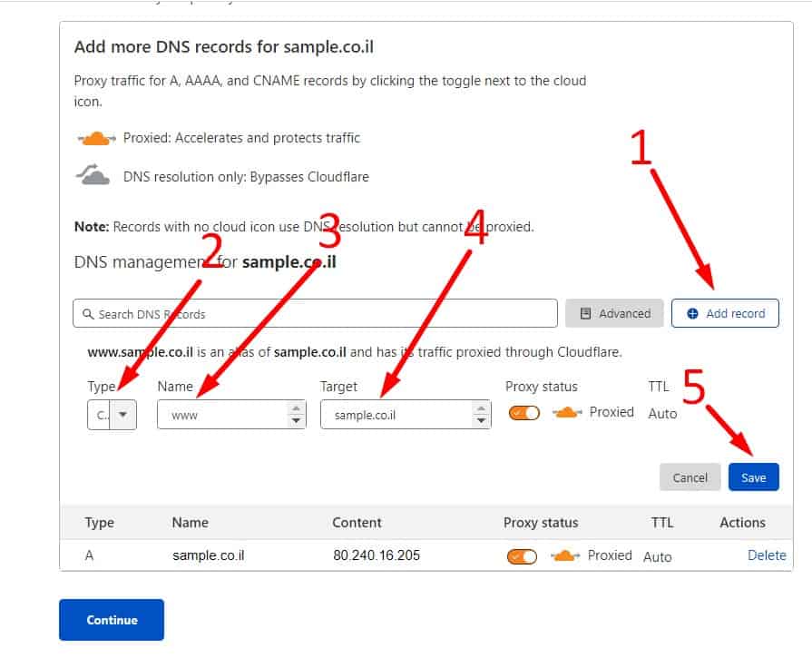Toggle proxy status for the A record row
This screenshot has height=668, width=812.
click(x=522, y=556)
